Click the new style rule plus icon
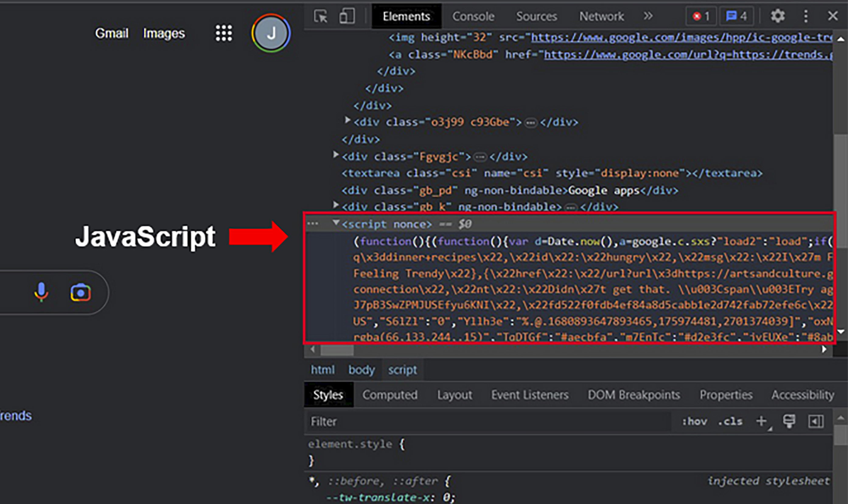The image size is (848, 504). pos(761,422)
